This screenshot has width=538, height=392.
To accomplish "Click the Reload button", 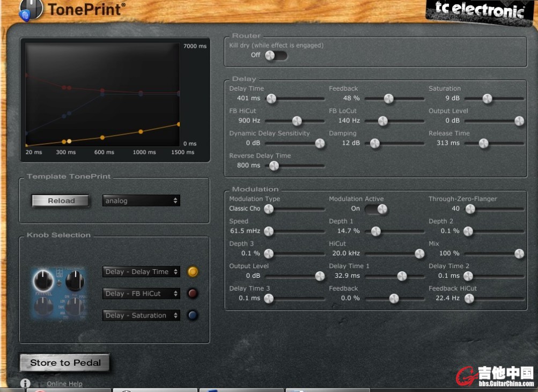I will pos(61,201).
